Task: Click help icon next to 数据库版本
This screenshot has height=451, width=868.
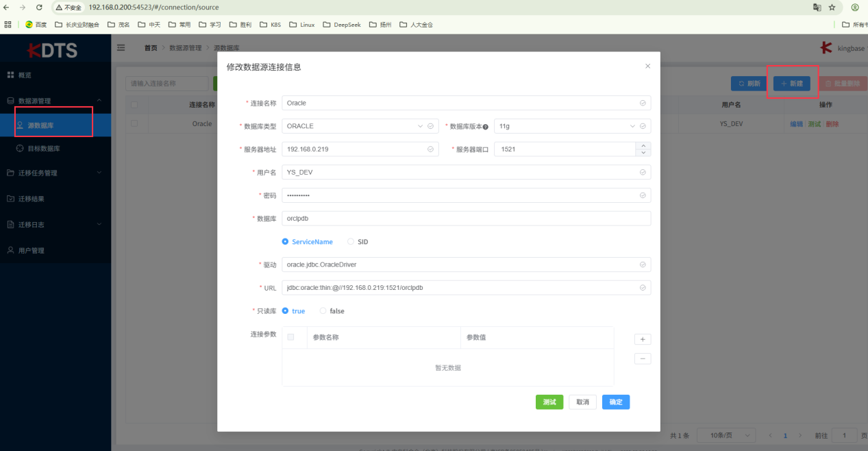Action: [x=486, y=127]
